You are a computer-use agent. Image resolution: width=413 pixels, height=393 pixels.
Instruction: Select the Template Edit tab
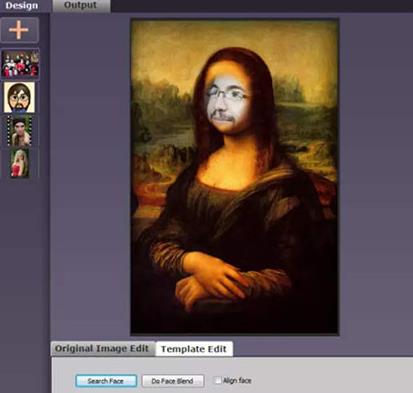[x=194, y=349]
